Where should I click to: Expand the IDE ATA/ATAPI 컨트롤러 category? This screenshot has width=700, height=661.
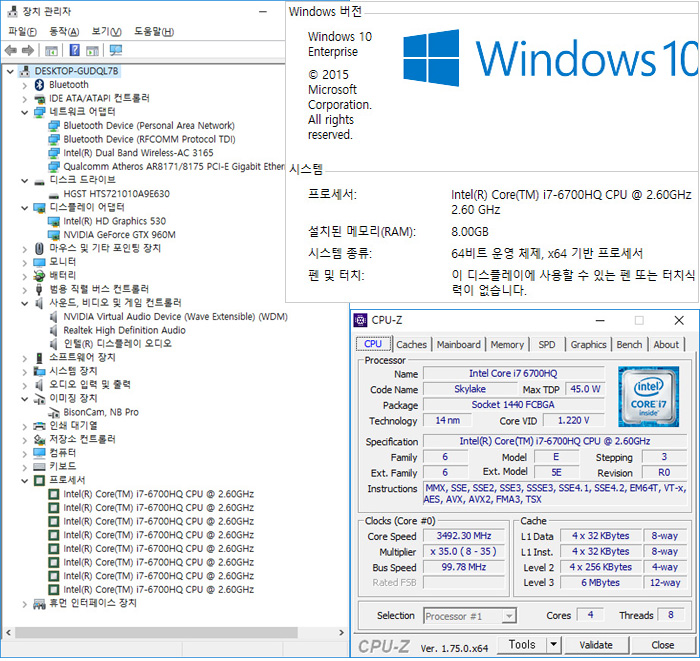point(25,99)
